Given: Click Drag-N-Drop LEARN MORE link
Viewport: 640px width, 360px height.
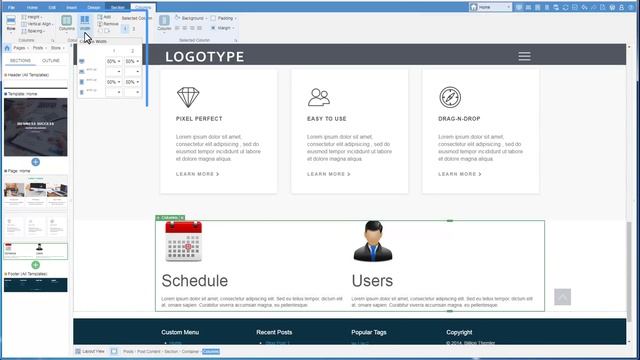Looking at the screenshot, I should pos(460,174).
